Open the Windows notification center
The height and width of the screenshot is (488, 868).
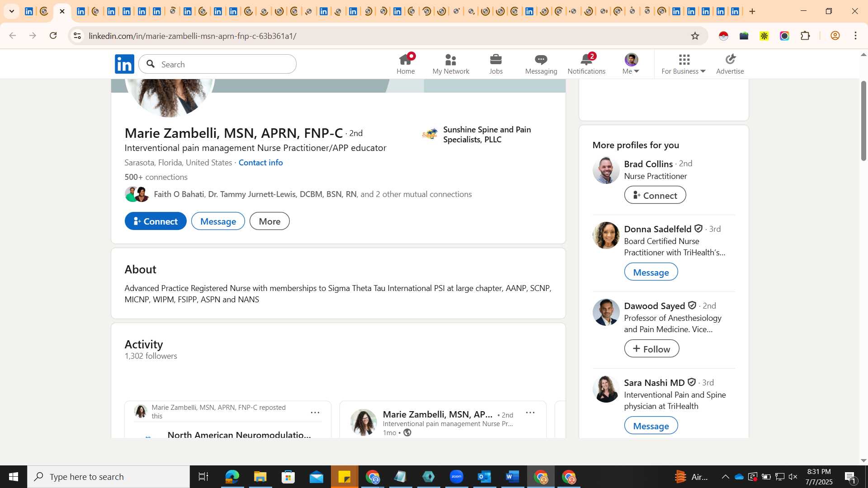(850, 477)
